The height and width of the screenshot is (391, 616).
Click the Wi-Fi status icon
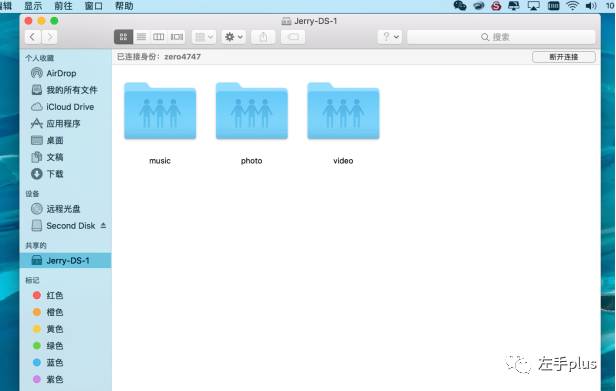(572, 6)
